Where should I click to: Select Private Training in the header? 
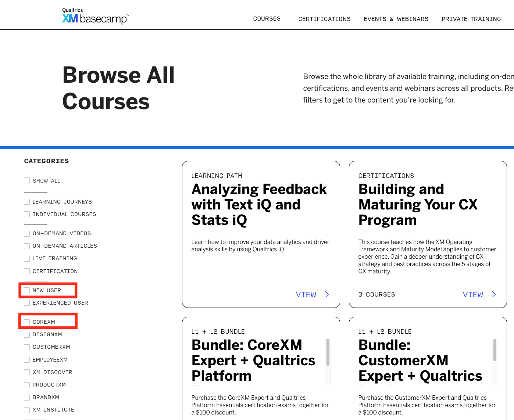tap(471, 19)
